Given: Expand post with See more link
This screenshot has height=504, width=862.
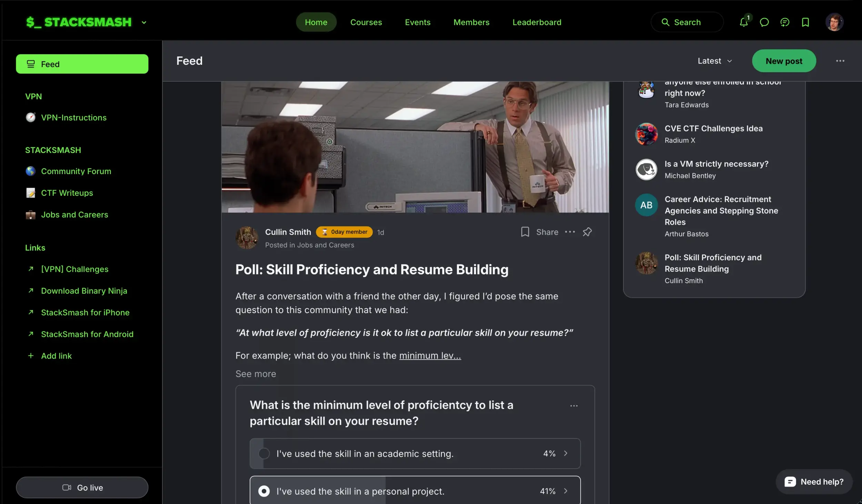Looking at the screenshot, I should [255, 374].
